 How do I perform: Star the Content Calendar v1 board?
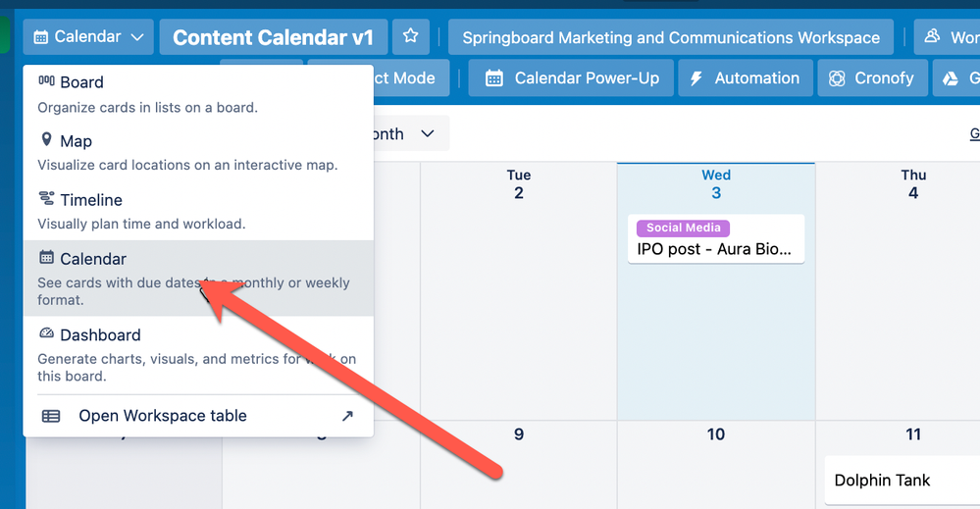point(411,36)
